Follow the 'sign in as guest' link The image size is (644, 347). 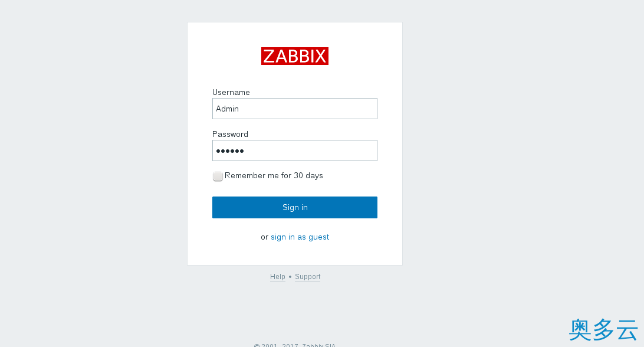[x=300, y=237]
